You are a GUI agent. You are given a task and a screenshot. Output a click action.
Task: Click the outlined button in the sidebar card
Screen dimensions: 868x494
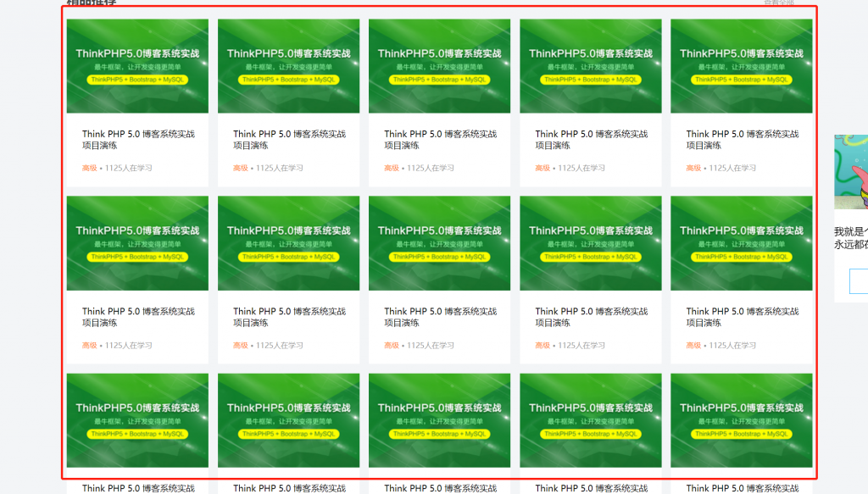pos(859,281)
